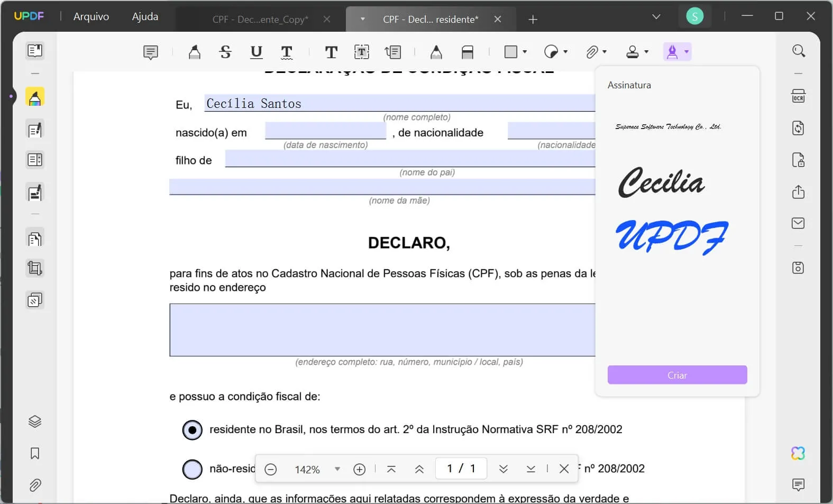Add a new tab with plus button
833x504 pixels.
click(533, 20)
